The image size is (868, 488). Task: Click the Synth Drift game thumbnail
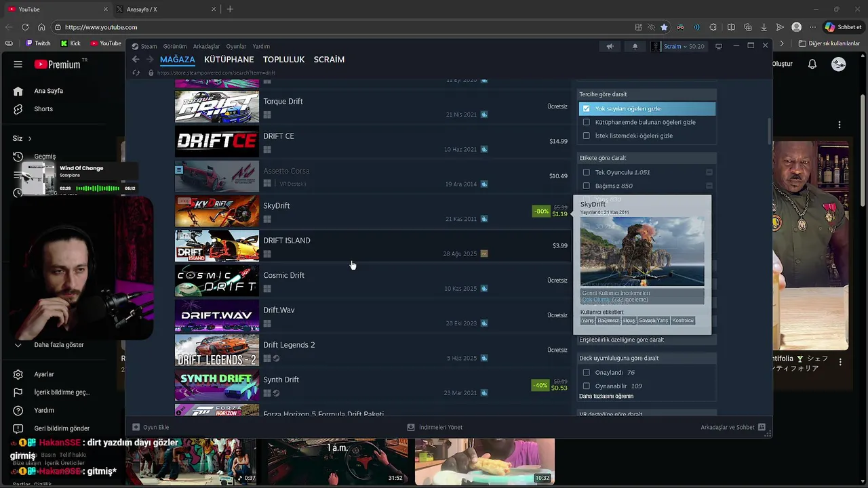pos(217,385)
